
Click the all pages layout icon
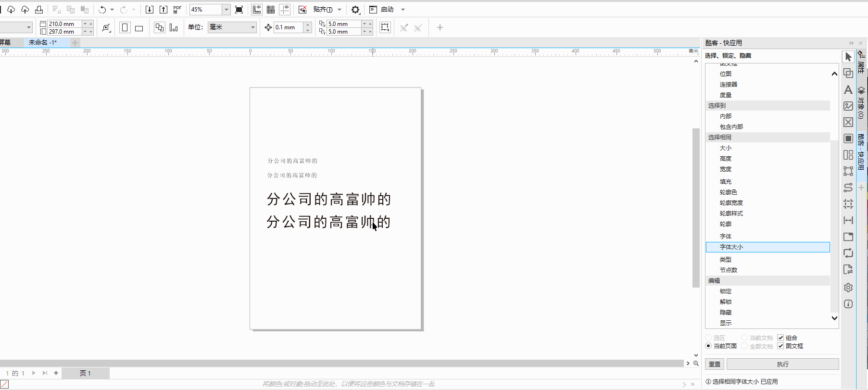159,27
